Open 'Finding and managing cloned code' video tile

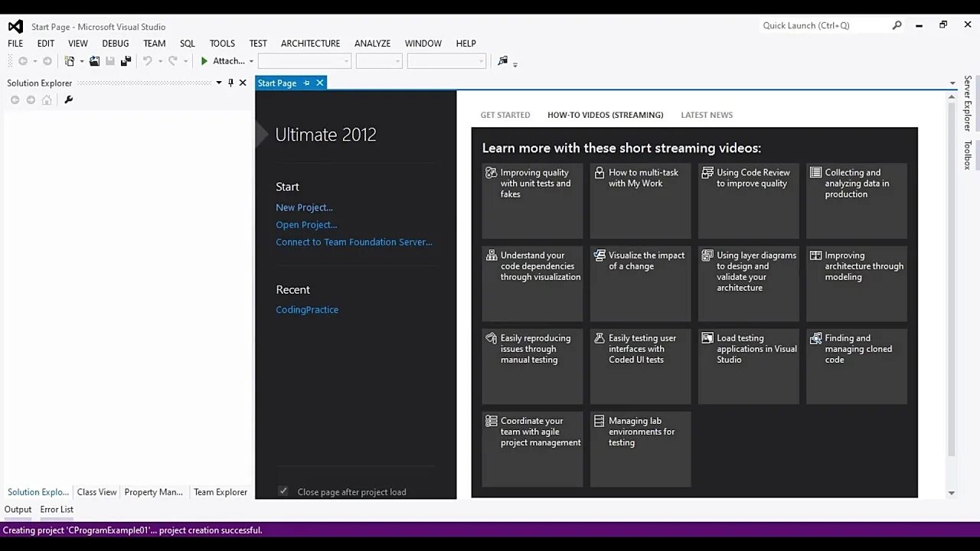(x=857, y=366)
